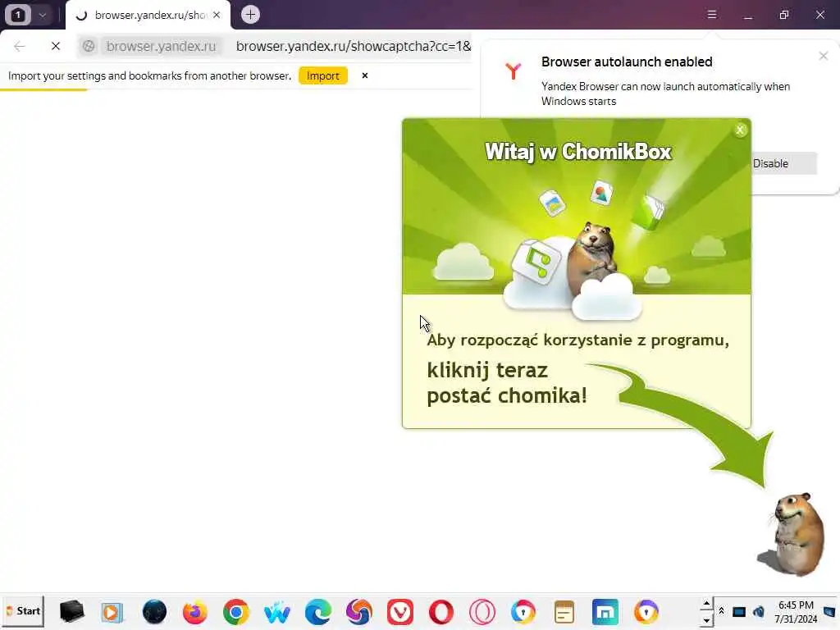Click the taskbar scroll down arrow
Screen dimensions: 840x630
click(x=706, y=620)
